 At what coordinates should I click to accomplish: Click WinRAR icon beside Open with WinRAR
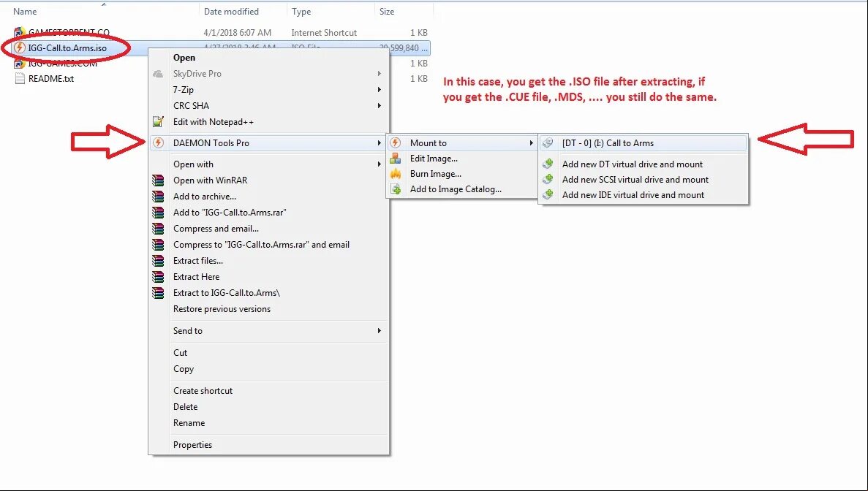(x=158, y=180)
